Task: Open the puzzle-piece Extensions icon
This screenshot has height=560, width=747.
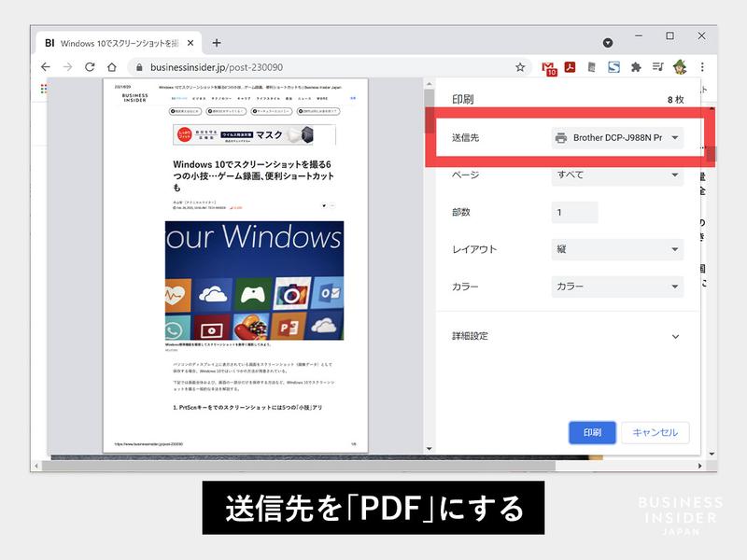Action: (636, 67)
